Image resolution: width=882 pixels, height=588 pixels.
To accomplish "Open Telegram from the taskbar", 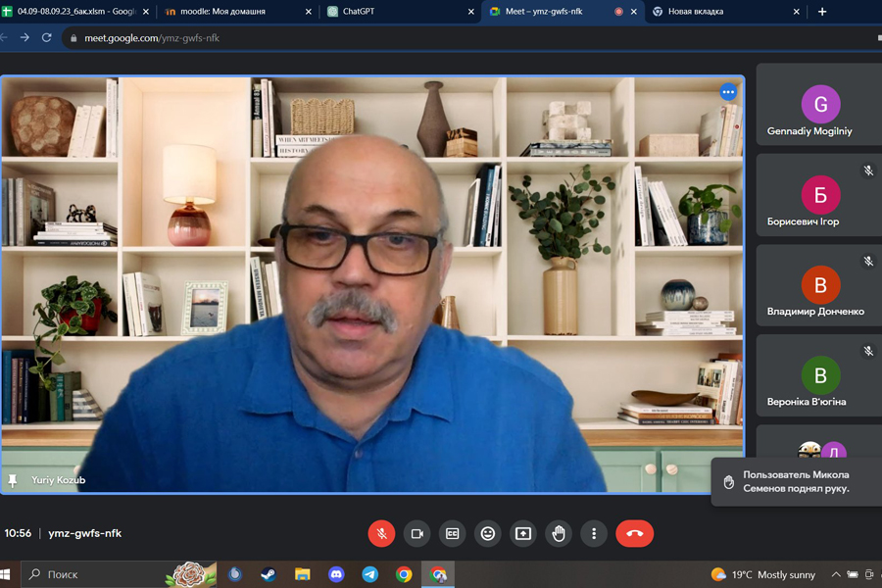I will 370,574.
